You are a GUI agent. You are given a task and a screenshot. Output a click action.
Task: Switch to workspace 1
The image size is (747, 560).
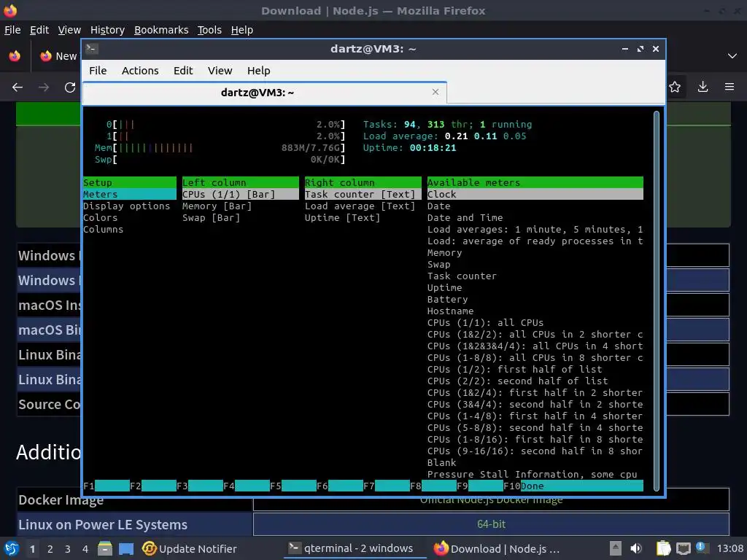pyautogui.click(x=32, y=549)
